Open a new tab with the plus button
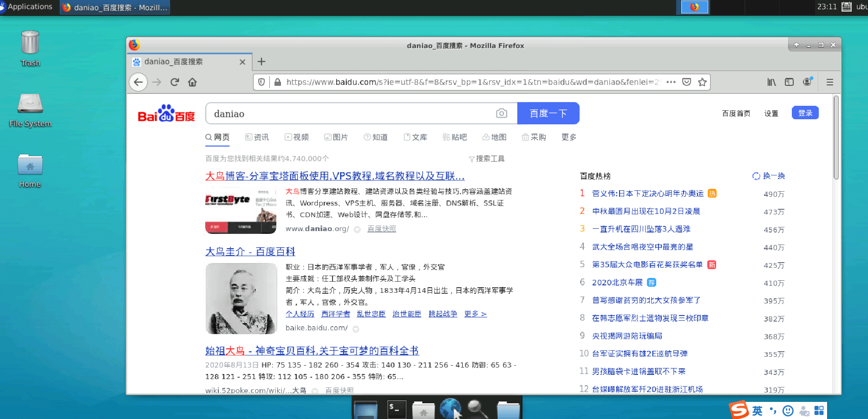 tap(261, 62)
